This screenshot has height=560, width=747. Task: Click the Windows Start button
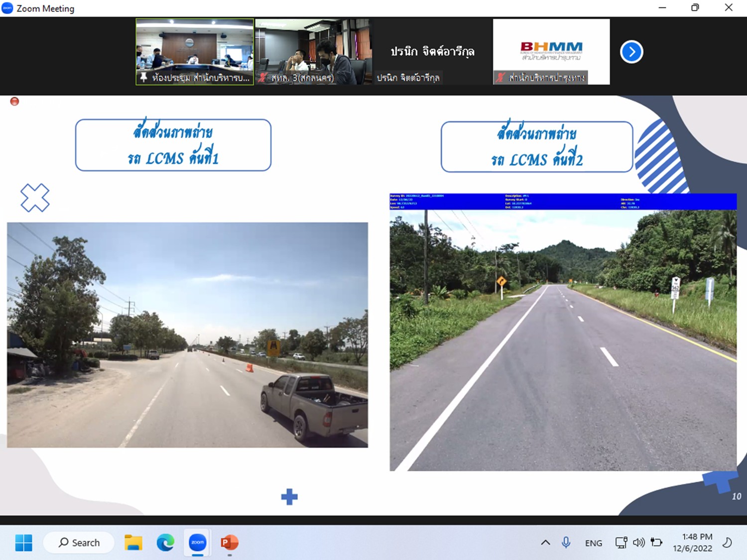point(23,542)
